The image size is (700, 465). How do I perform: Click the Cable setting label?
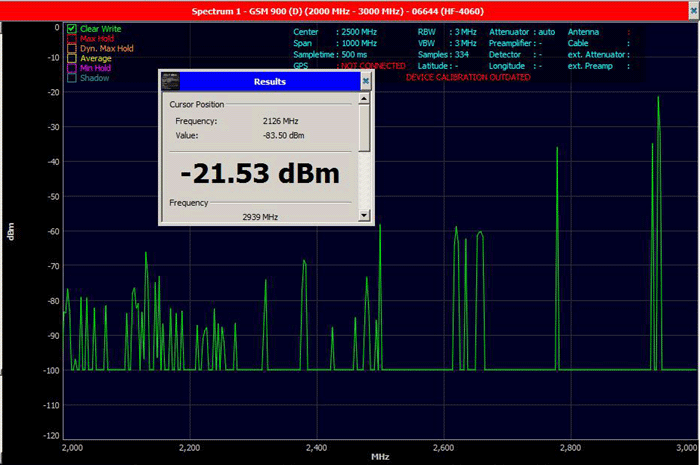[578, 43]
